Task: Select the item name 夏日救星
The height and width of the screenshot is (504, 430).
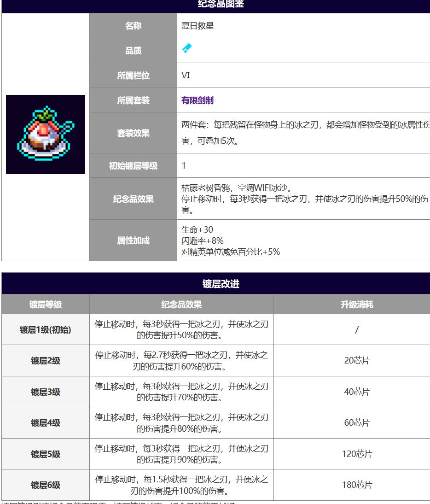Action: [x=198, y=26]
